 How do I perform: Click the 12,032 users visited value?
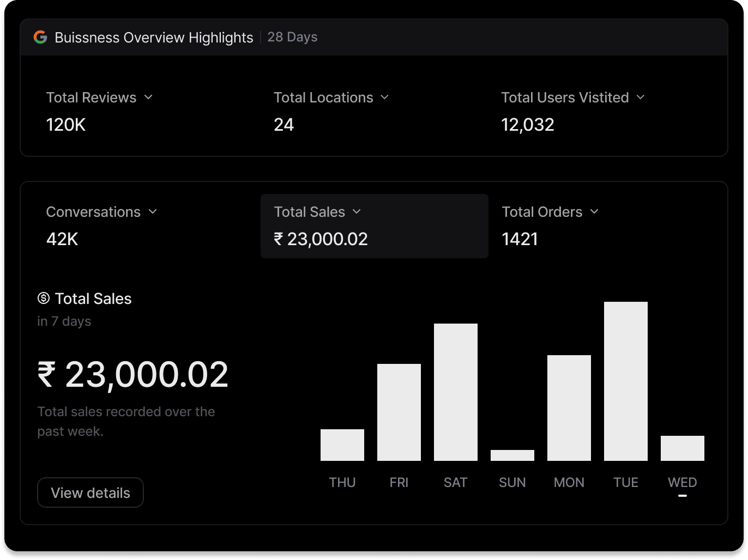pyautogui.click(x=528, y=125)
